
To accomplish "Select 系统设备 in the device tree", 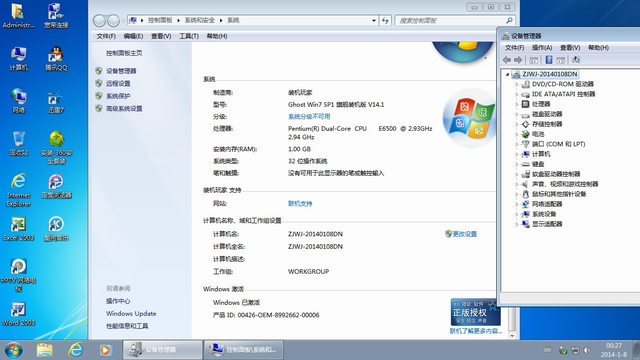I will 544,214.
